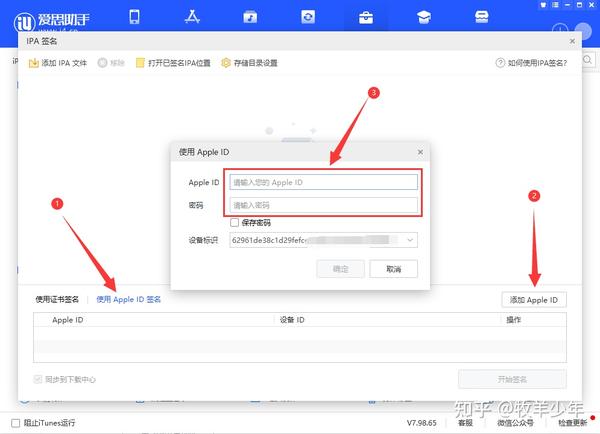Viewport: 600px width, 434px height.
Task: Click the 微信公众号 status bar link
Action: [x=515, y=423]
